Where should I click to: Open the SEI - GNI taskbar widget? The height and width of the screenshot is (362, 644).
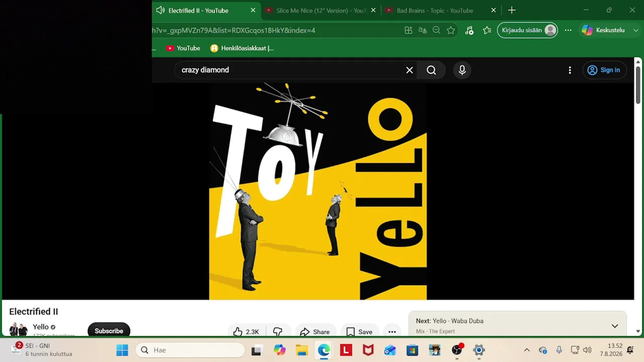click(42, 350)
